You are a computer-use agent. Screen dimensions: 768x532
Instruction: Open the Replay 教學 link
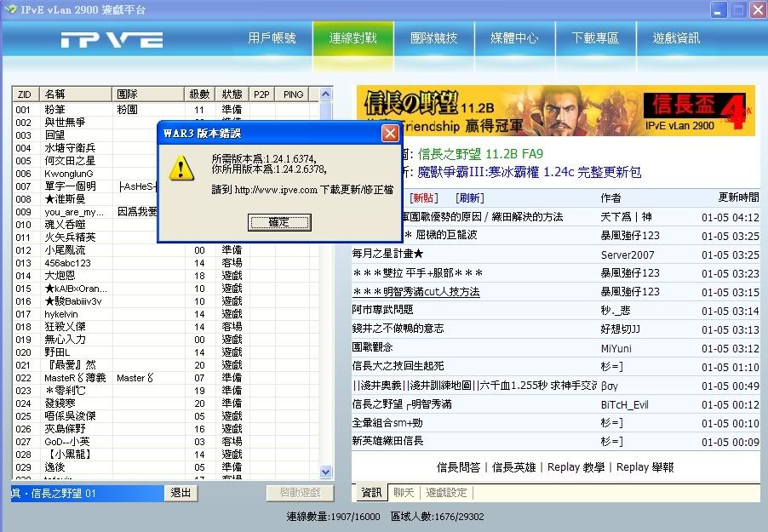[x=576, y=467]
